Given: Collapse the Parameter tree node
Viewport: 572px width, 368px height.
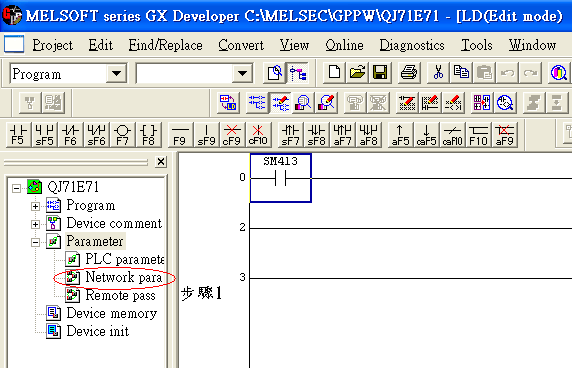Looking at the screenshot, I should tap(35, 242).
